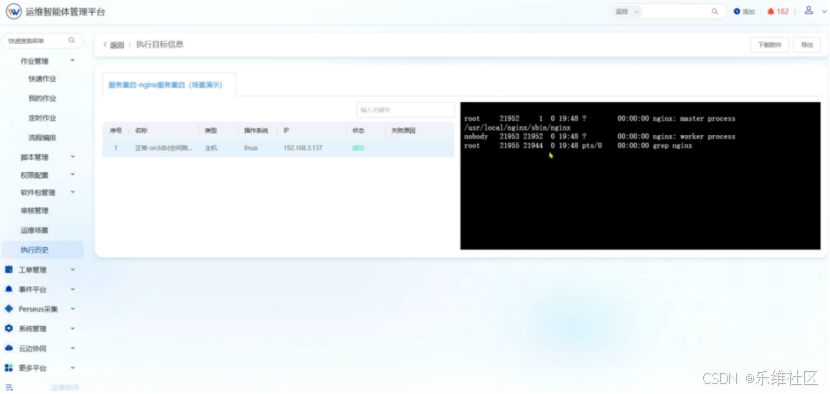This screenshot has width=830, height=394.
Task: Click the 工单管理 sidebar icon
Action: [8, 270]
